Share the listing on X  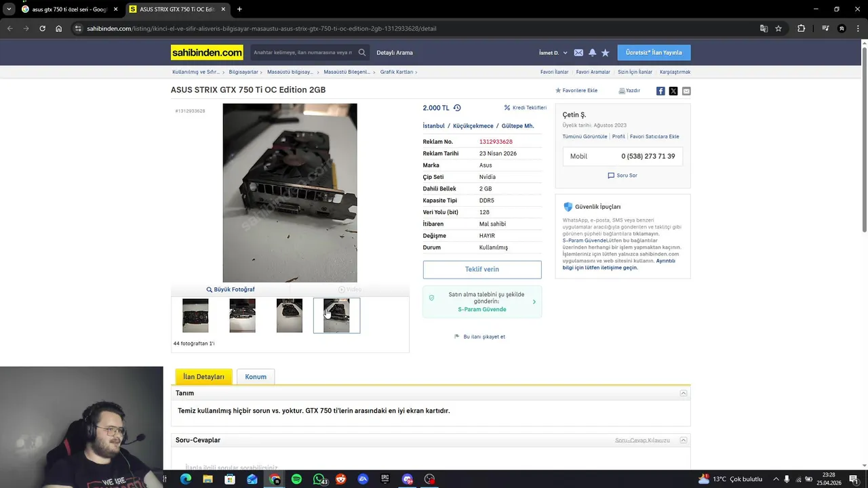pyautogui.click(x=673, y=91)
